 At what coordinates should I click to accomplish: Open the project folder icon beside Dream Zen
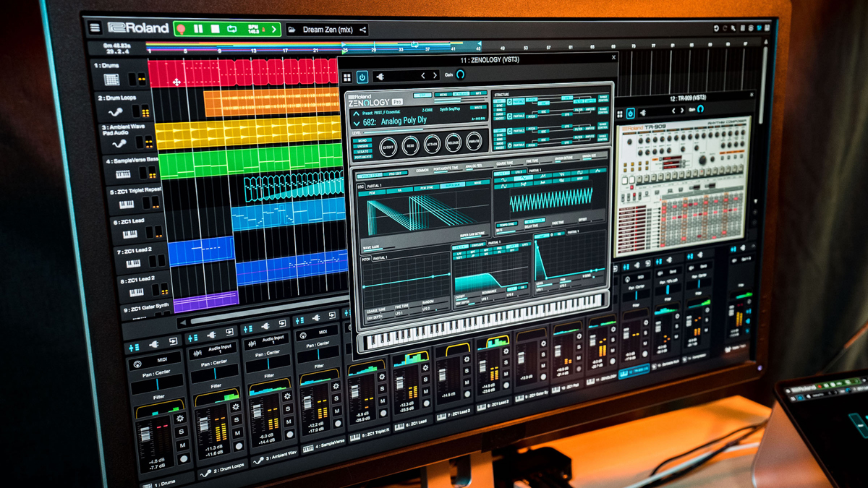point(292,30)
